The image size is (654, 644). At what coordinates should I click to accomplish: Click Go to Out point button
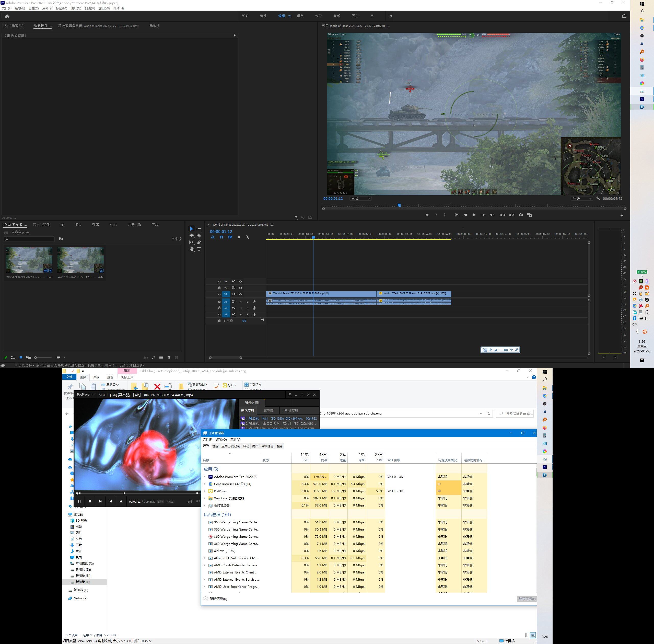(x=492, y=215)
